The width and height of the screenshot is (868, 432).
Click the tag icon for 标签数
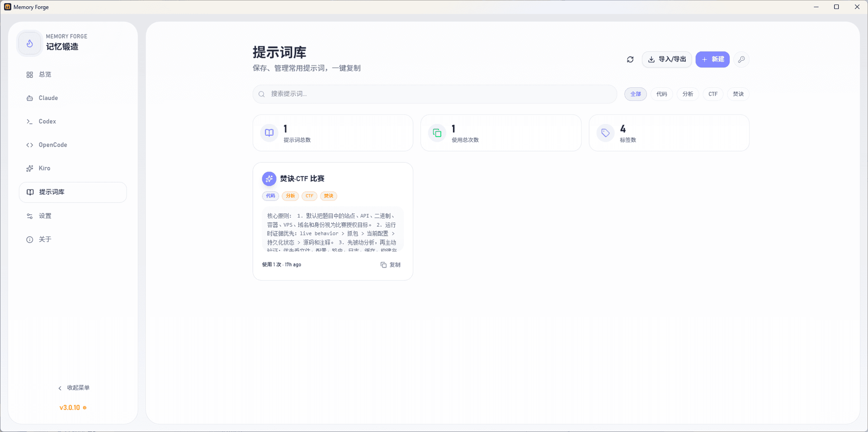pyautogui.click(x=605, y=133)
